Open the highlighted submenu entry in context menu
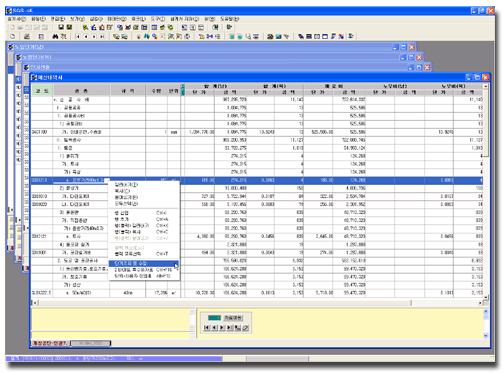This screenshot has width=504, height=373. tap(144, 264)
